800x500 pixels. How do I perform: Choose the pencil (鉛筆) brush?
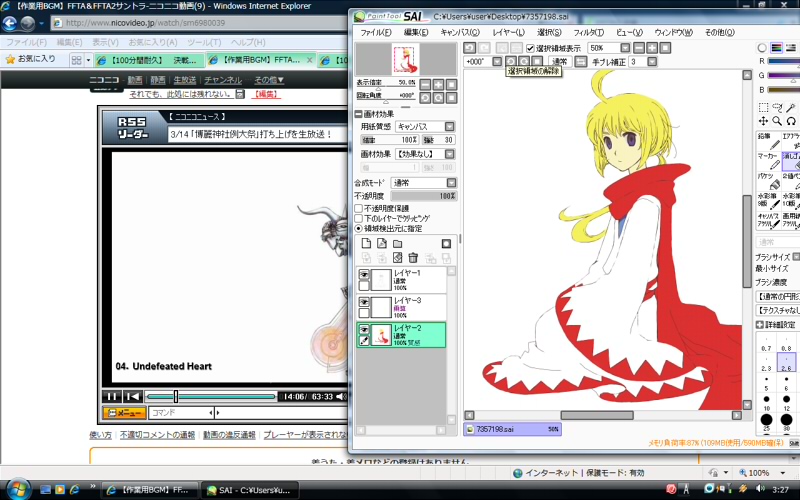pyautogui.click(x=768, y=141)
